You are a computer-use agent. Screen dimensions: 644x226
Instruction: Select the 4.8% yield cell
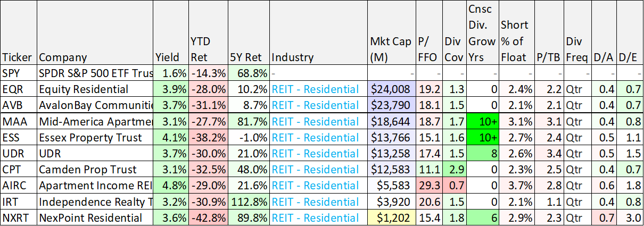[170, 186]
